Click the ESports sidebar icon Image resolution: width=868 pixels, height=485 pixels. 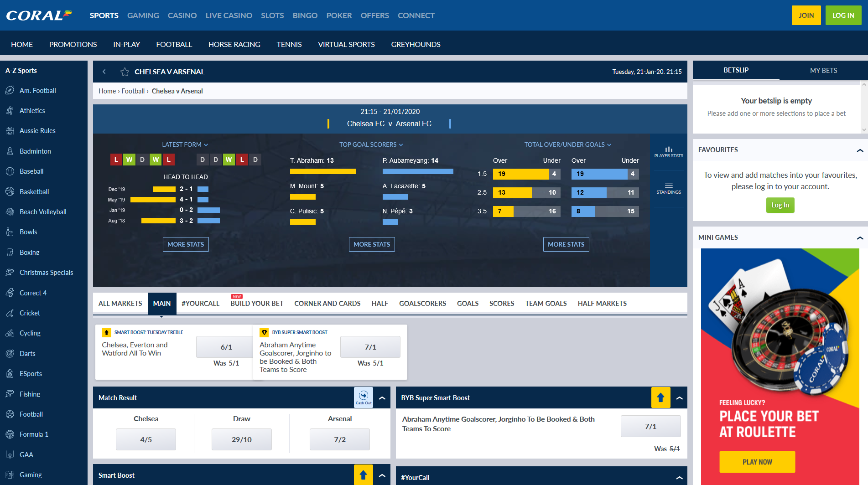click(10, 373)
